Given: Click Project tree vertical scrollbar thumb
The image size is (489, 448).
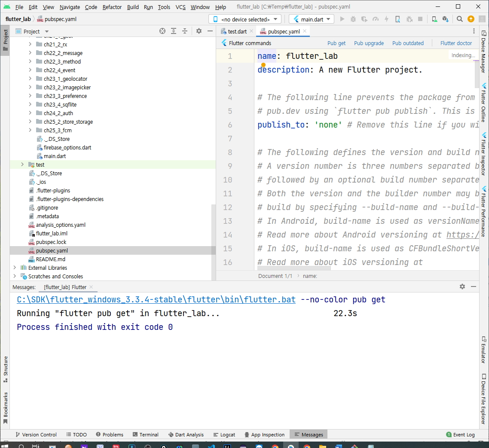Looking at the screenshot, I should pyautogui.click(x=213, y=242).
